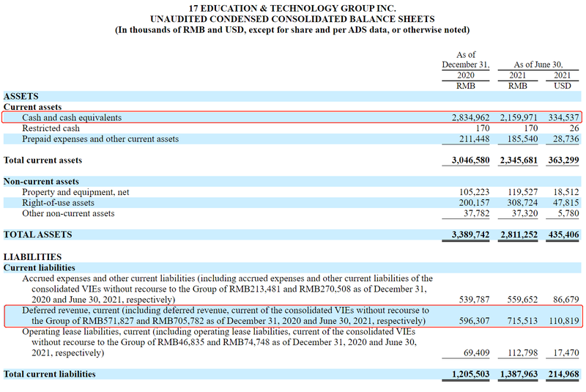Click the 'December 31,' column header
Screen dimensions: 586x392
coord(466,64)
